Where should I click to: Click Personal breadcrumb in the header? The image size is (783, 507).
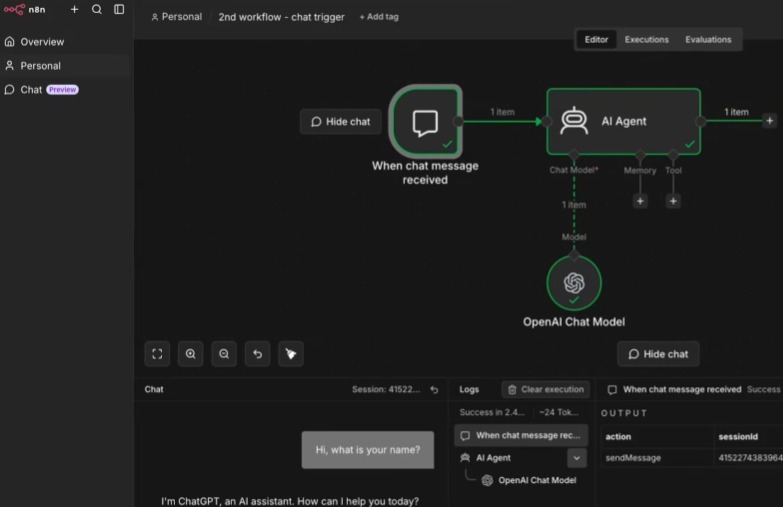[x=177, y=17]
